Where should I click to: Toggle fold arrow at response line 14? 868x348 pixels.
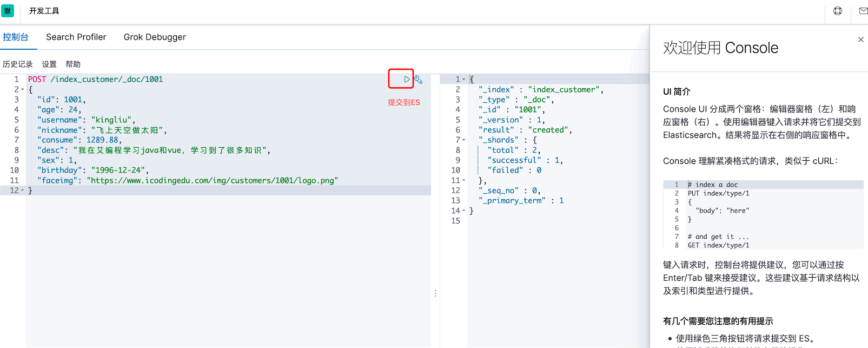click(463, 211)
